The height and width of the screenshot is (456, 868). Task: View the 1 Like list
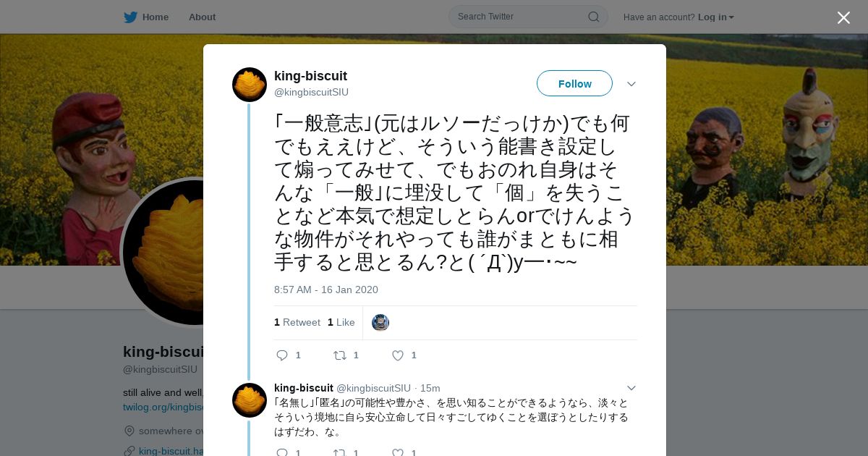click(x=341, y=322)
